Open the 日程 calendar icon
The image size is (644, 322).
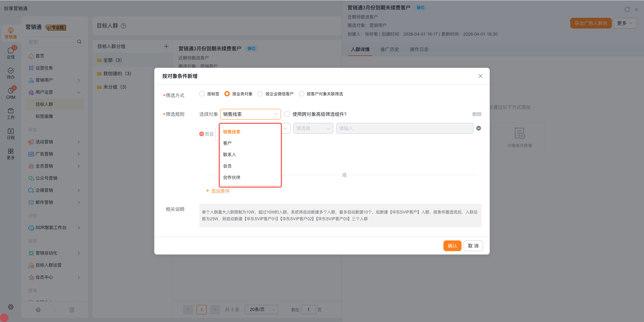[x=11, y=134]
